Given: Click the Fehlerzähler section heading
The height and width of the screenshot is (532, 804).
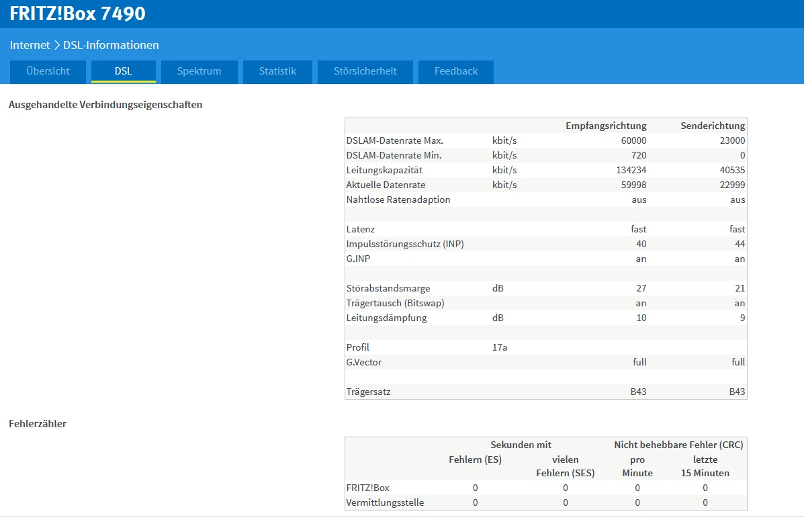Looking at the screenshot, I should tap(38, 424).
